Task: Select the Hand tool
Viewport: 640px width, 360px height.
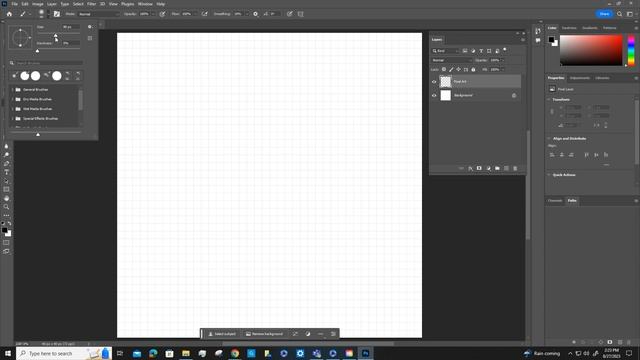Action: 6,198
